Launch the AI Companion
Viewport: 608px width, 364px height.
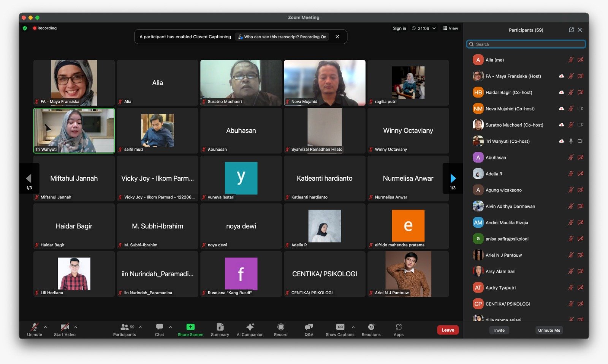250,327
